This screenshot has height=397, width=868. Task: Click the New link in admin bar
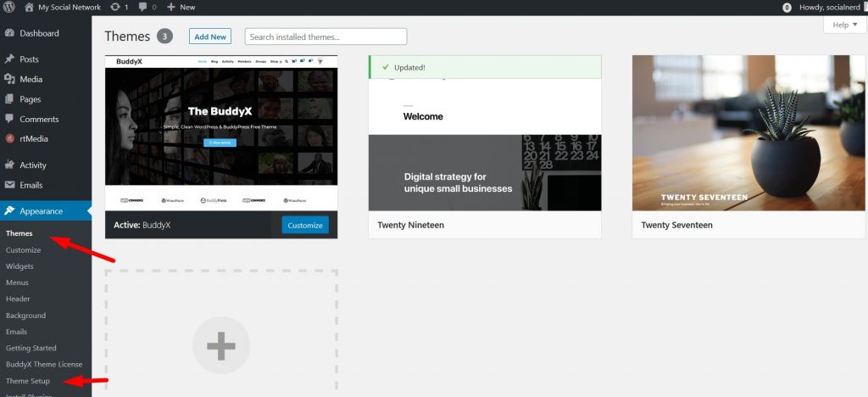(x=187, y=7)
